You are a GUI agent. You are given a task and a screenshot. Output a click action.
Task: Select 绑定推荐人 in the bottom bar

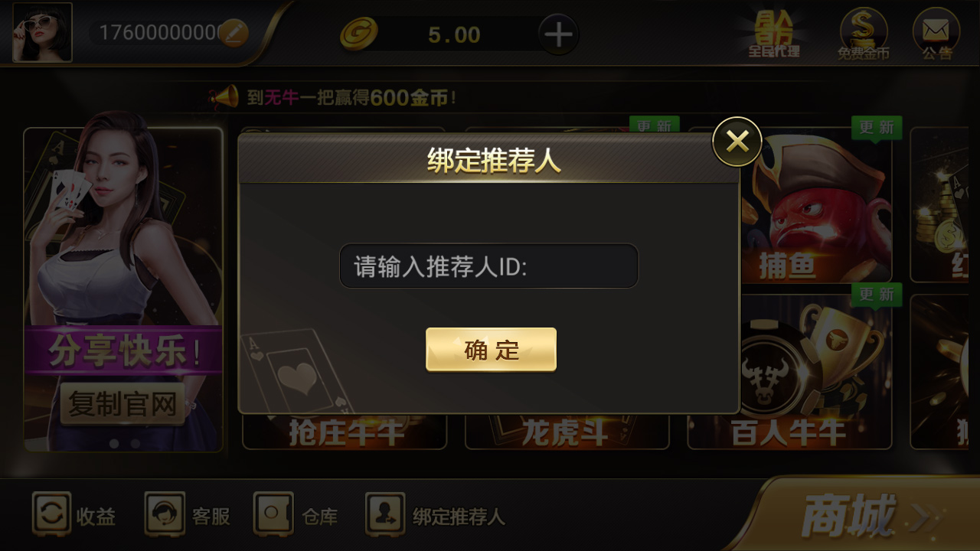tap(436, 515)
